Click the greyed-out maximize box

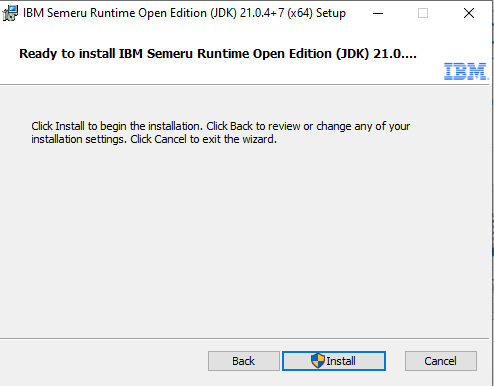[x=423, y=13]
